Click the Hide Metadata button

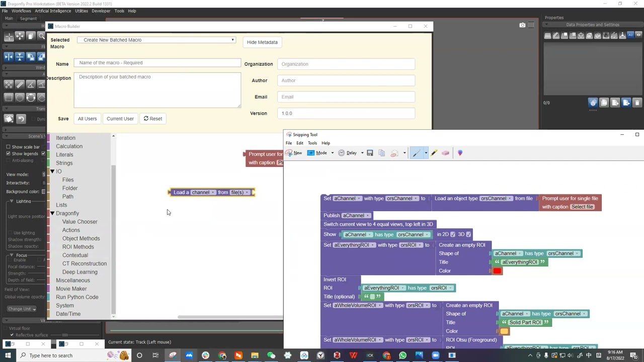[x=262, y=42]
